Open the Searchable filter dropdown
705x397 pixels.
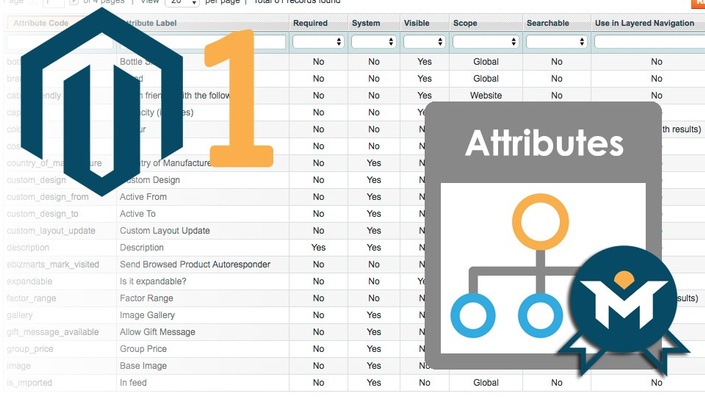click(x=557, y=42)
